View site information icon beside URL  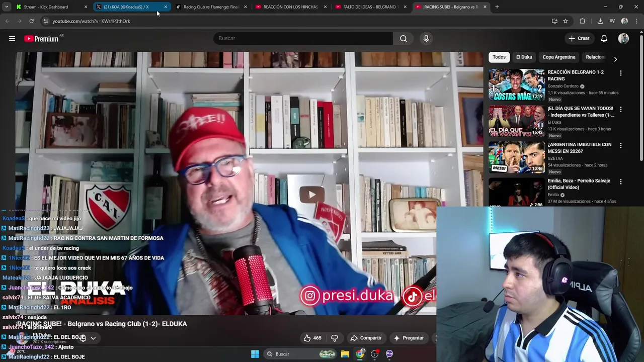point(46,21)
